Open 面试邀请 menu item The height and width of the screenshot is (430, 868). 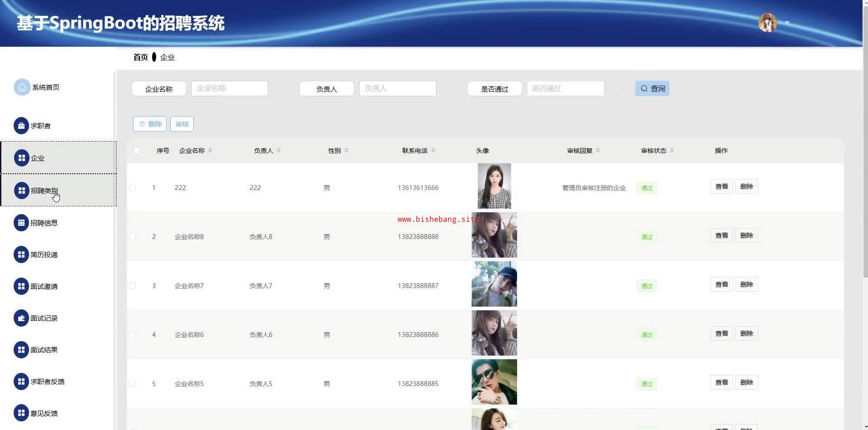(x=59, y=286)
